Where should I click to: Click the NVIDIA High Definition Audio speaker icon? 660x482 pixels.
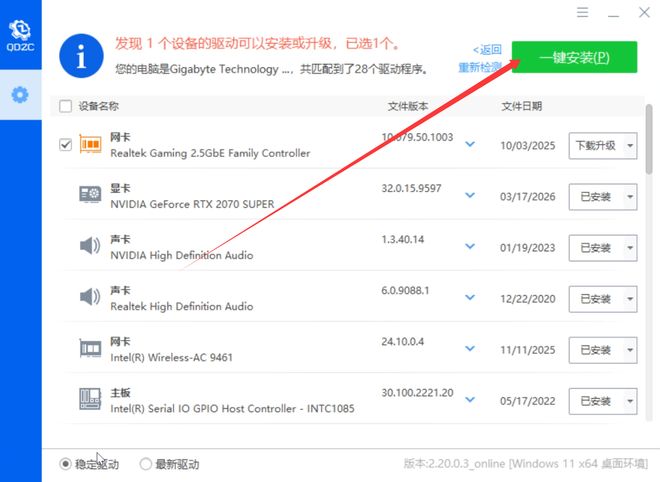pos(90,246)
